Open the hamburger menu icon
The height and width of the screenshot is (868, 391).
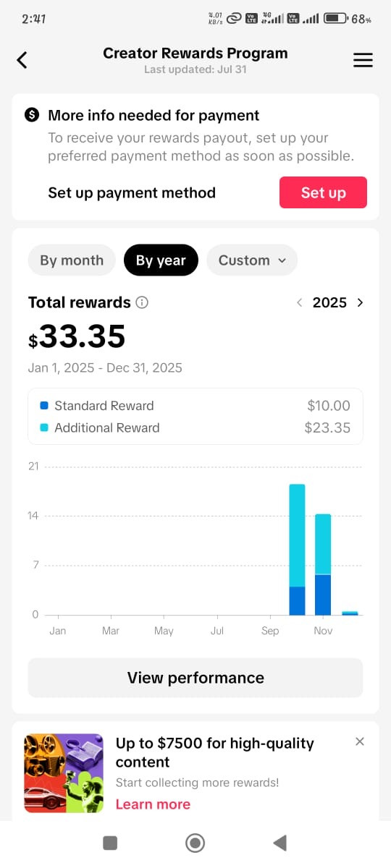[x=363, y=61]
